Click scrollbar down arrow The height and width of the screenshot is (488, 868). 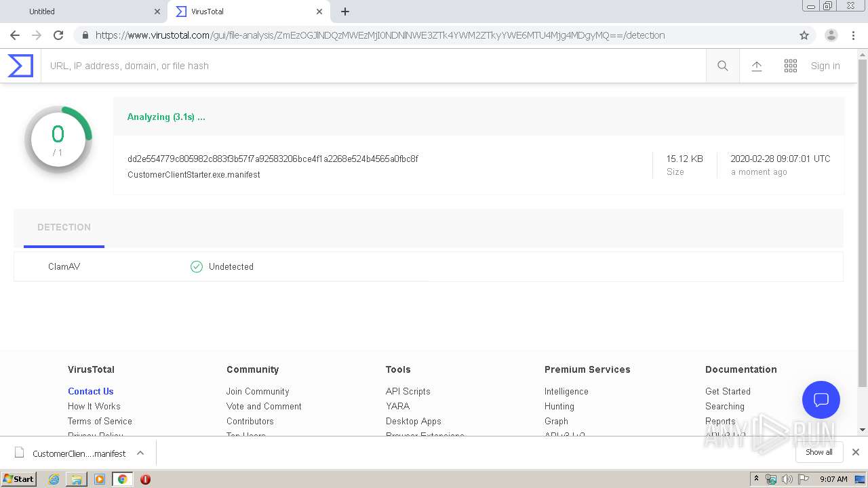[x=863, y=430]
